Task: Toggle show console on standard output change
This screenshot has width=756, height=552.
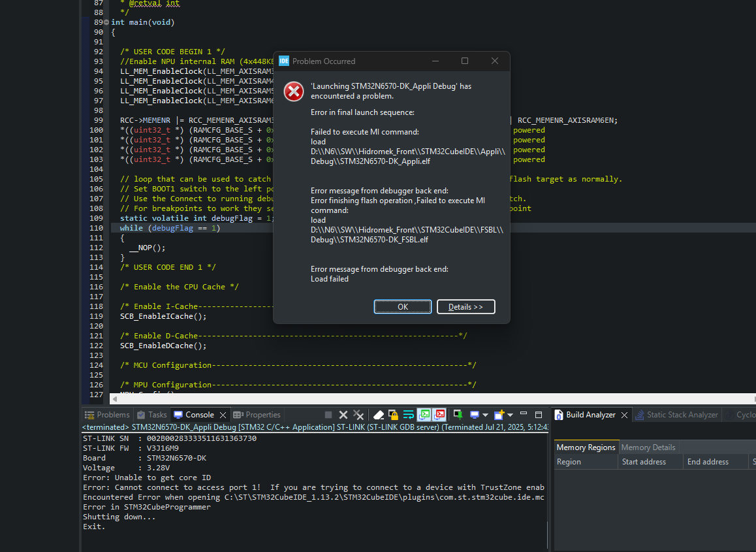Action: (424, 415)
